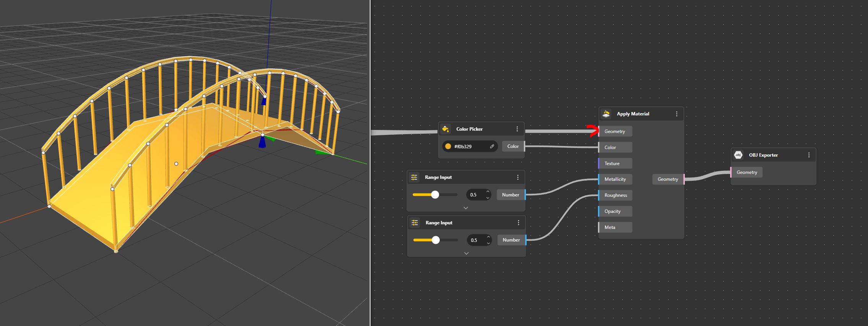Click Color input port on Apply Material
The image size is (868, 326).
(x=615, y=148)
